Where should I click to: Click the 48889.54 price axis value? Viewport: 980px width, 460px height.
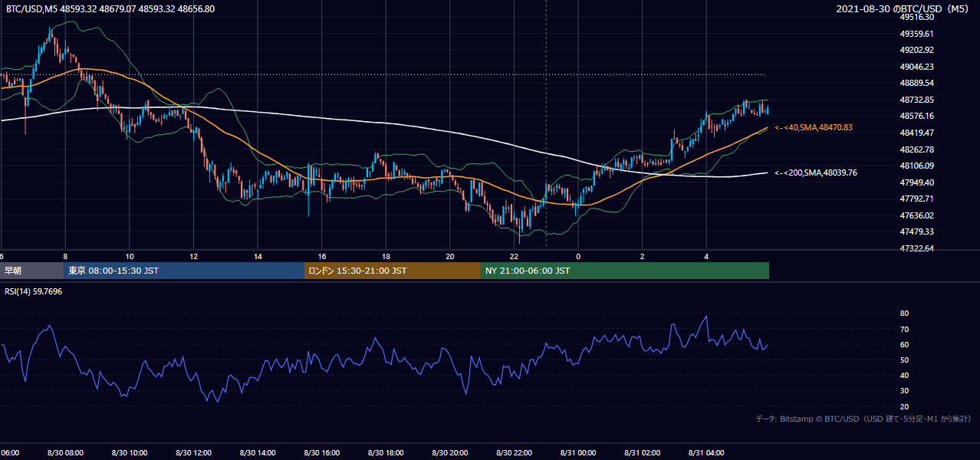[x=916, y=83]
